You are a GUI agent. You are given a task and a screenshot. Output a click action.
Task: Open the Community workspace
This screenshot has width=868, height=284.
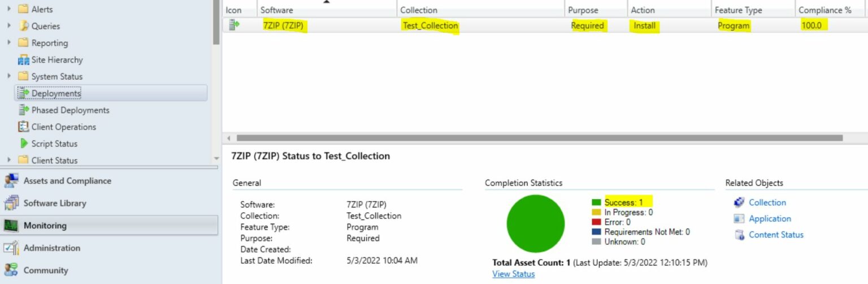[45, 270]
